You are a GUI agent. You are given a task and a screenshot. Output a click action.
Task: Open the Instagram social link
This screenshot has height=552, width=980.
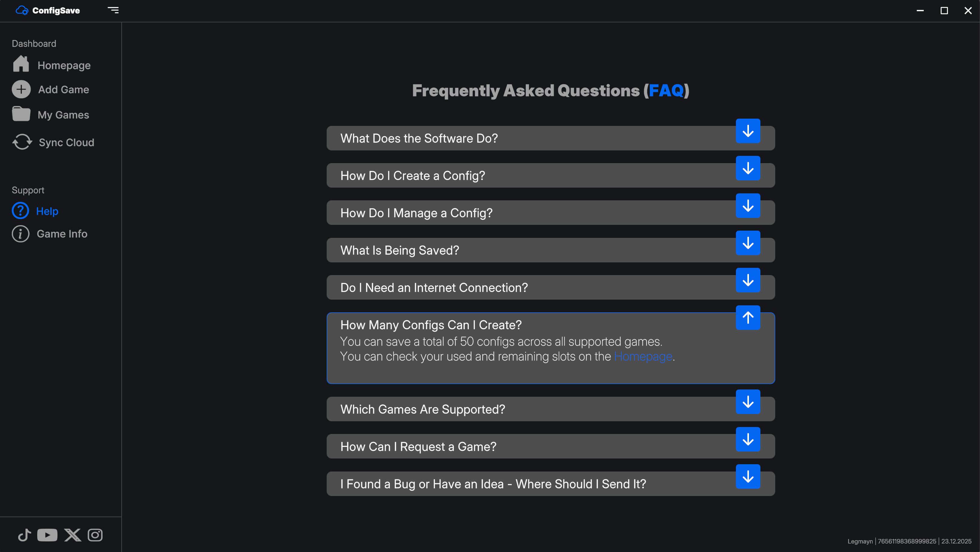tap(95, 534)
